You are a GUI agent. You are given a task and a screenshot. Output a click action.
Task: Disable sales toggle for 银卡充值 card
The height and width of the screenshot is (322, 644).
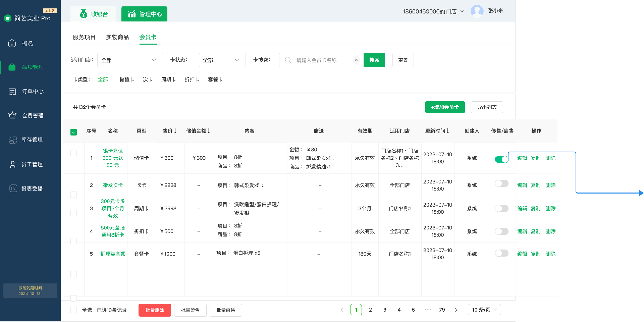[x=501, y=159]
